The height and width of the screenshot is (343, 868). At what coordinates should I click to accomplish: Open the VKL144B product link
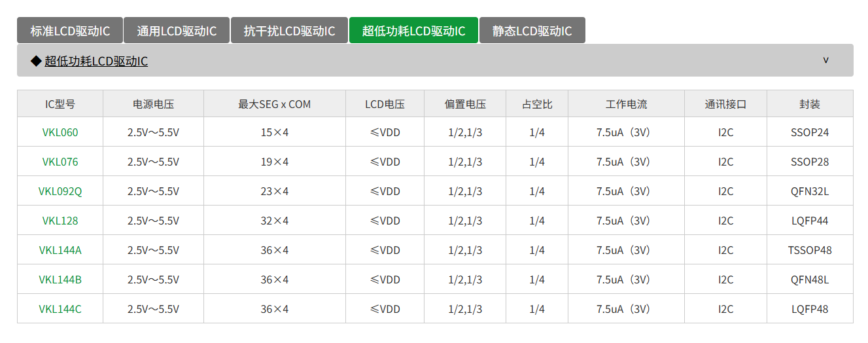tap(60, 280)
